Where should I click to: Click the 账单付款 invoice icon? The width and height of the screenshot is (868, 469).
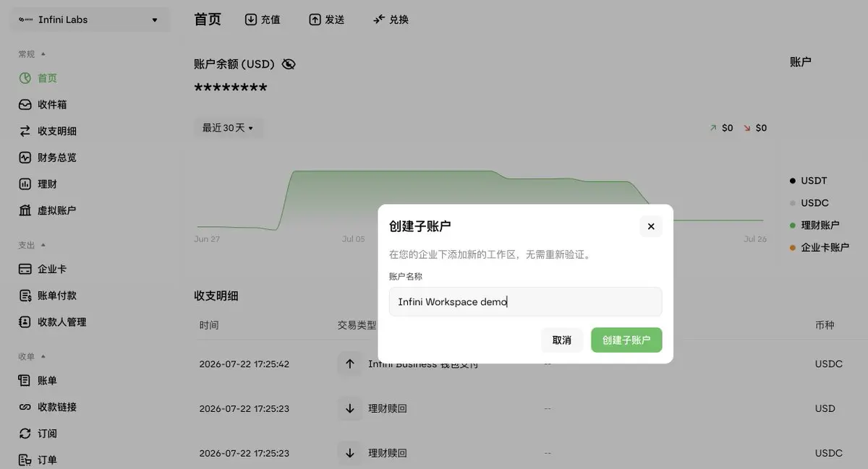click(x=25, y=296)
